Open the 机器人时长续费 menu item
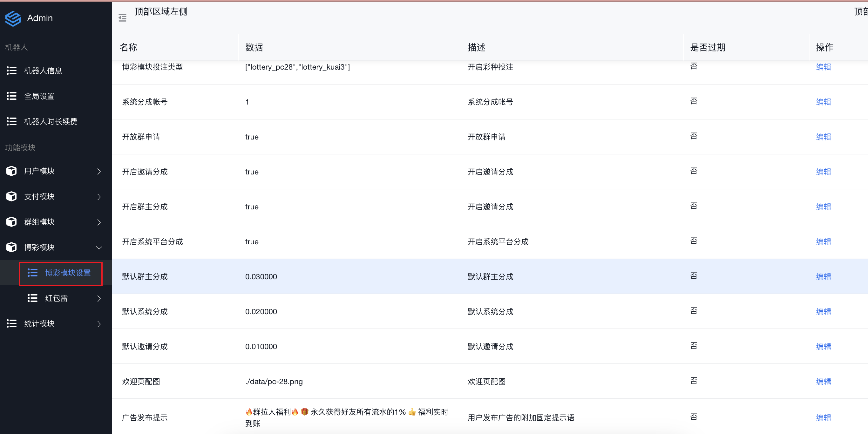Screen dimensions: 868x434 coord(51,121)
